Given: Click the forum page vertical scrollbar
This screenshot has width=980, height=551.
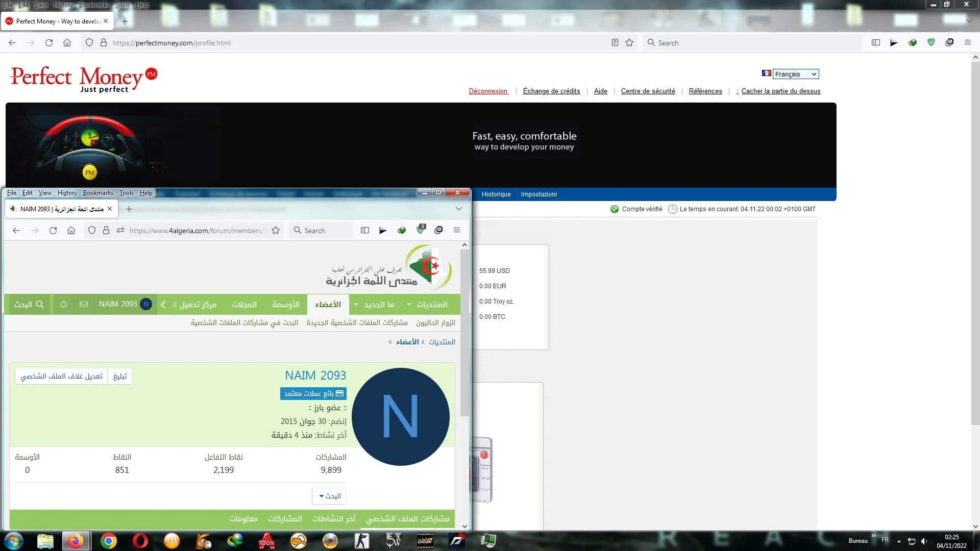Looking at the screenshot, I should coord(464,332).
